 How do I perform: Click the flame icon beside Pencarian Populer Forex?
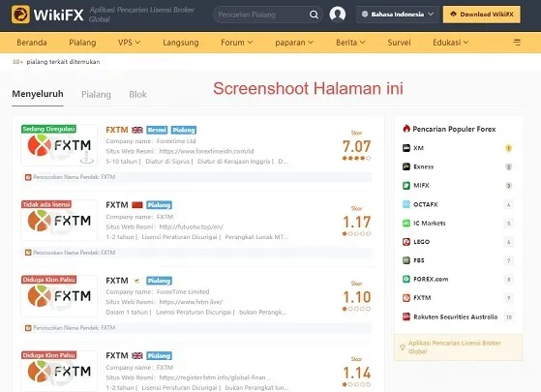[406, 129]
